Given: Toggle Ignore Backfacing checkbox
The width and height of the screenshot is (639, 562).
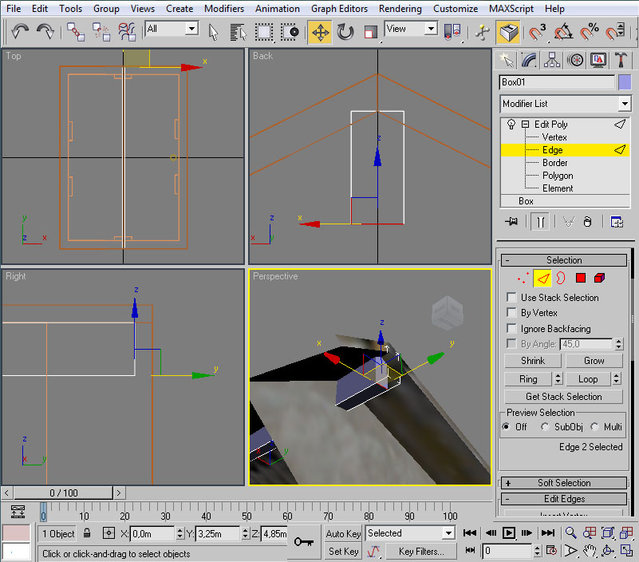Looking at the screenshot, I should pyautogui.click(x=513, y=328).
